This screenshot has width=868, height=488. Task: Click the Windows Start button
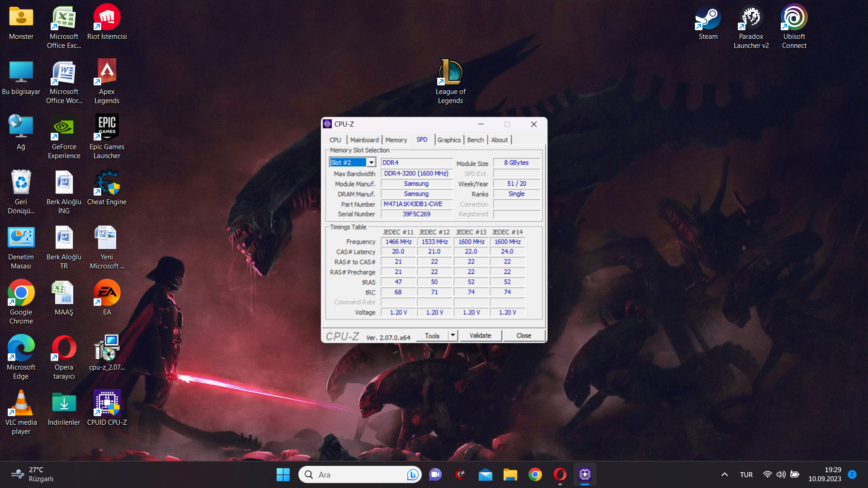tap(283, 474)
